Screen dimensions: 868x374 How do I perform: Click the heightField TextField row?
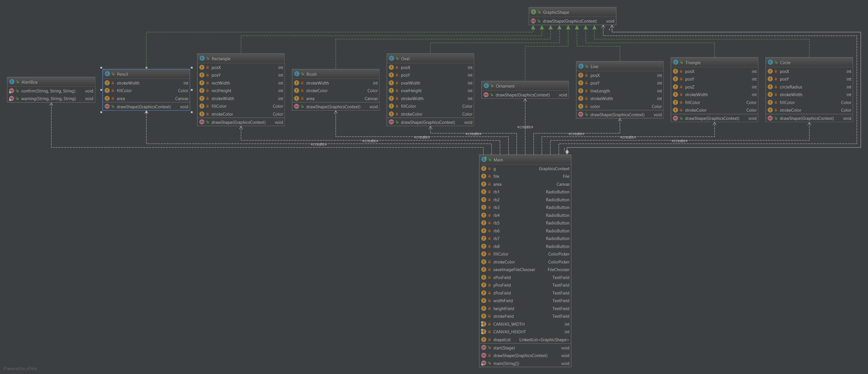click(x=525, y=309)
